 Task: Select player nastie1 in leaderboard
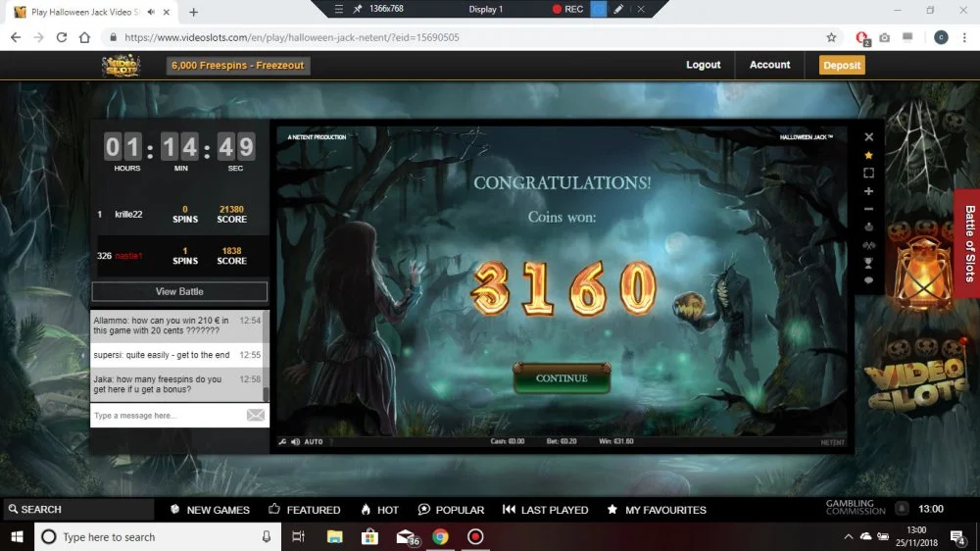(128, 256)
